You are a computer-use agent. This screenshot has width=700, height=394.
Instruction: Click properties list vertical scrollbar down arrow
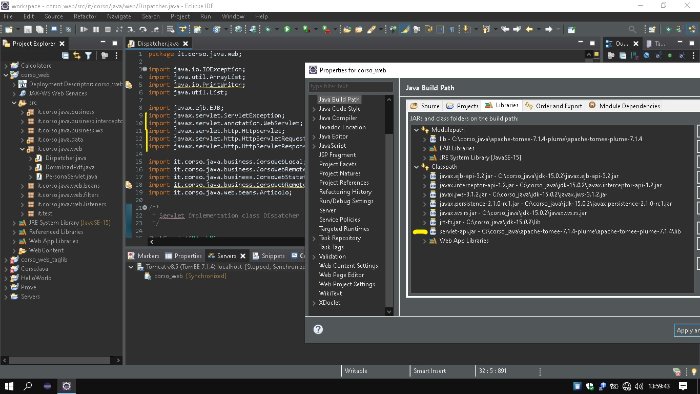(389, 311)
